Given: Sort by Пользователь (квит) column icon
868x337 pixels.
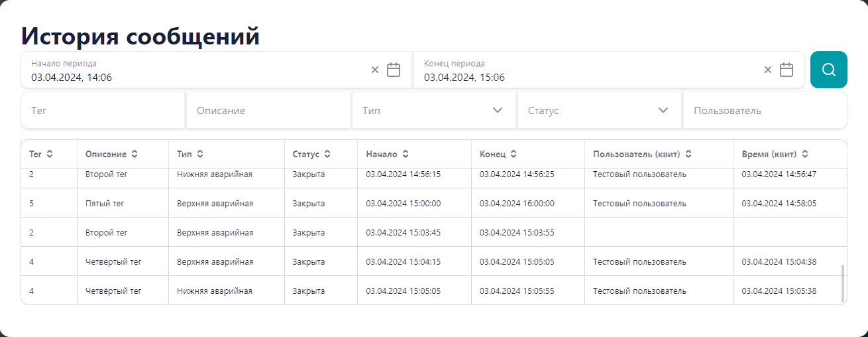Looking at the screenshot, I should 688,154.
